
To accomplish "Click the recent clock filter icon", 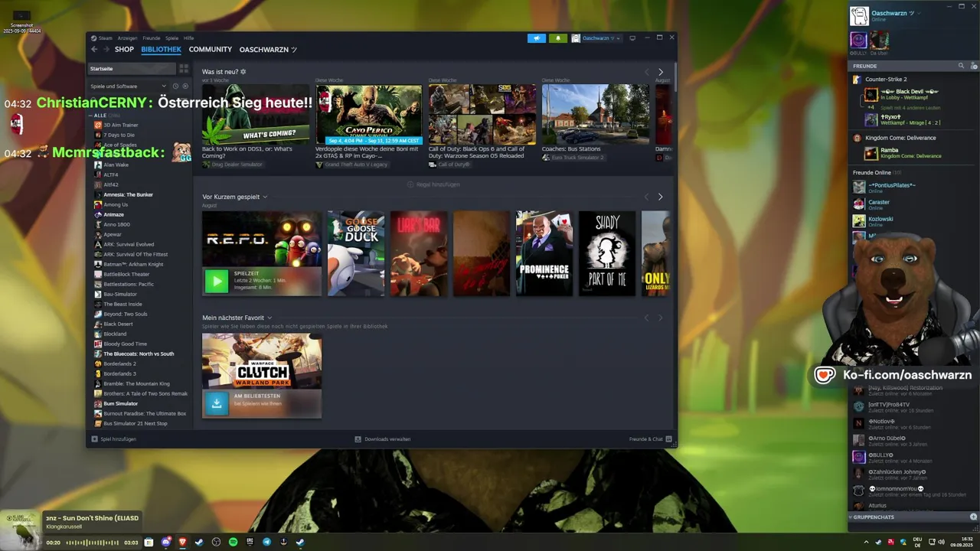I will click(175, 86).
